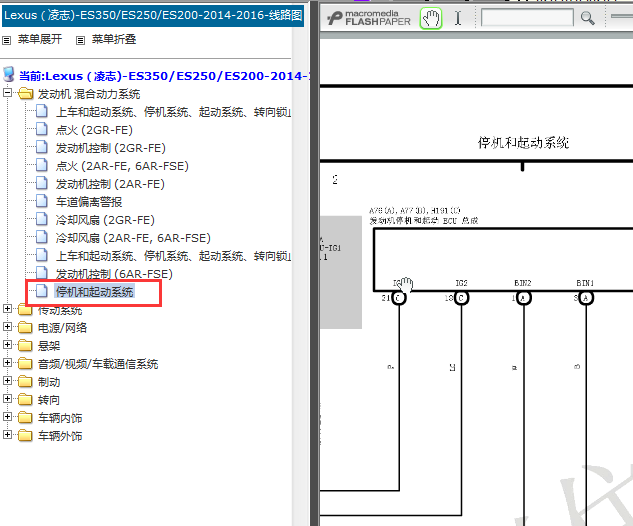Click the FlashPaper search magnifier icon
Viewport: 633px width, 526px height.
(587, 18)
